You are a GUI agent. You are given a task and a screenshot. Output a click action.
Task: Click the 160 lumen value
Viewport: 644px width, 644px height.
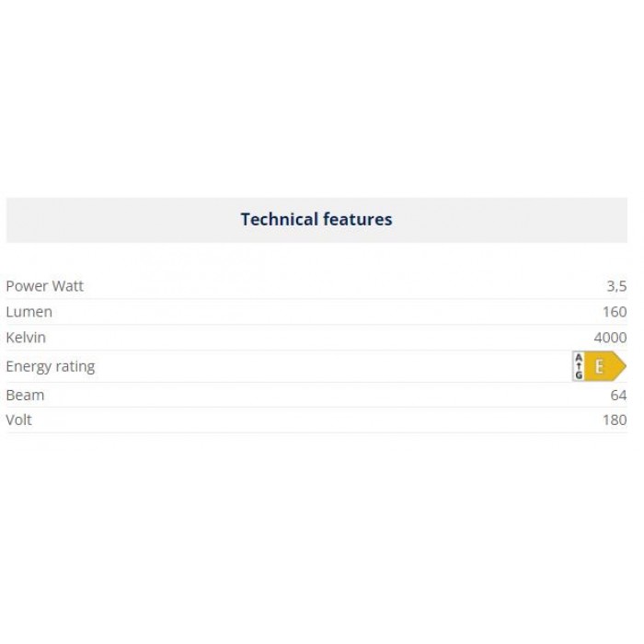[615, 312]
